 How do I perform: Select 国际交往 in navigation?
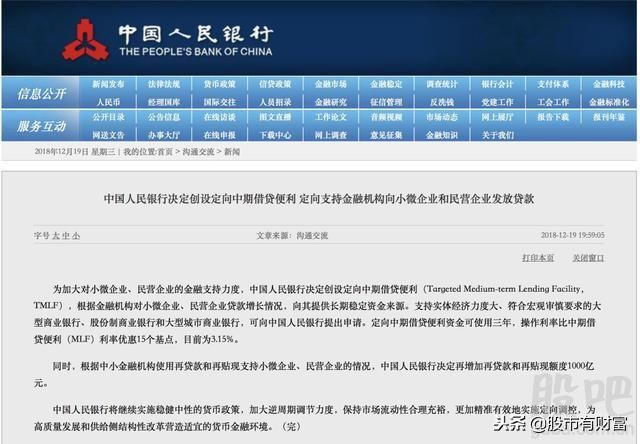click(220, 102)
